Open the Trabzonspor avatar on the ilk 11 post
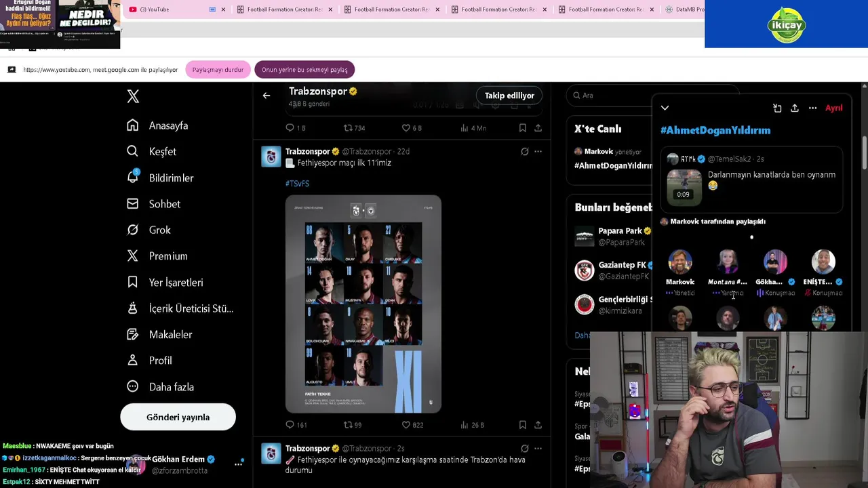The image size is (868, 488). click(x=271, y=157)
